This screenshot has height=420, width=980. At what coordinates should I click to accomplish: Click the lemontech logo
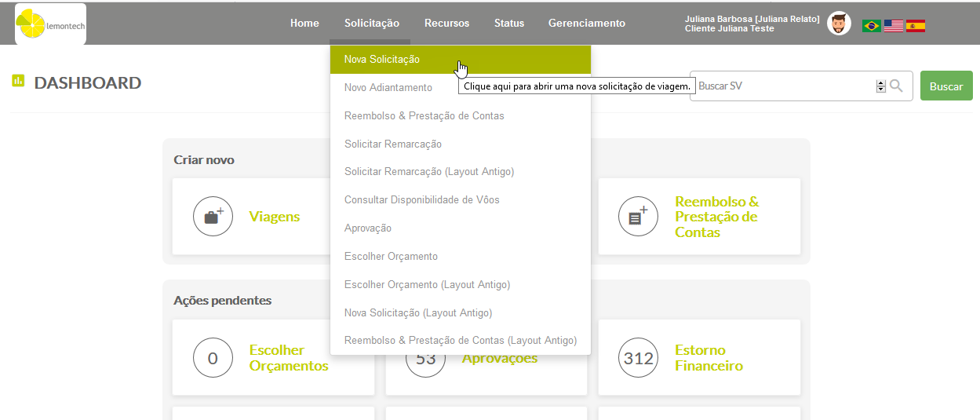tap(50, 24)
